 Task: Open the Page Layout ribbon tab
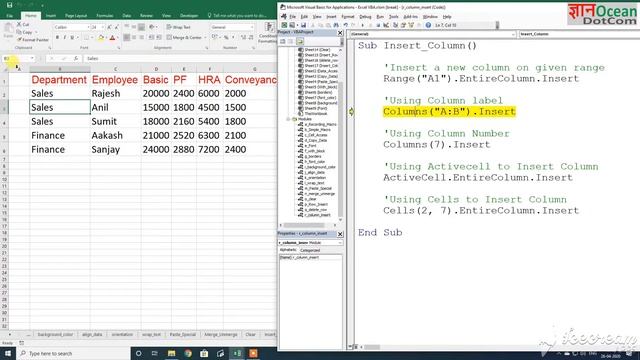click(76, 16)
